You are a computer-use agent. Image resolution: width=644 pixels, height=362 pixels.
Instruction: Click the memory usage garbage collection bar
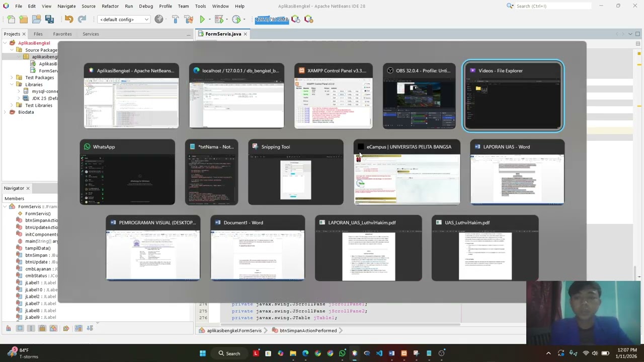click(272, 19)
